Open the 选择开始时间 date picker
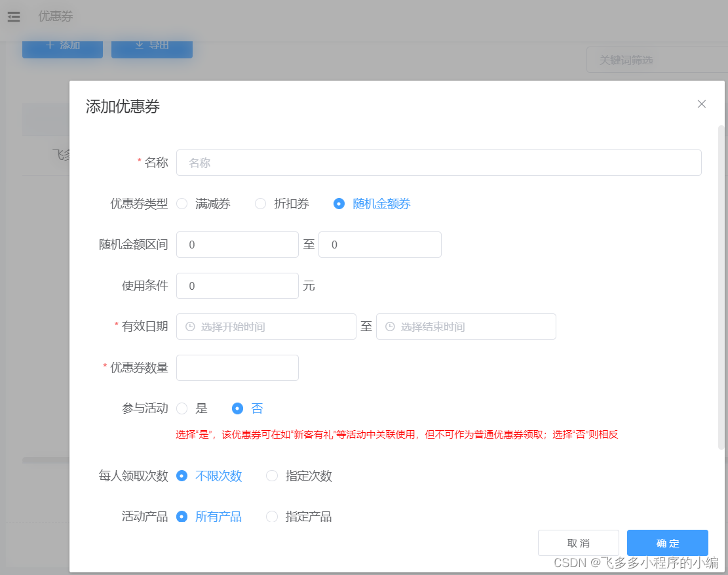Screen dimensions: 728x575 [x=266, y=327]
